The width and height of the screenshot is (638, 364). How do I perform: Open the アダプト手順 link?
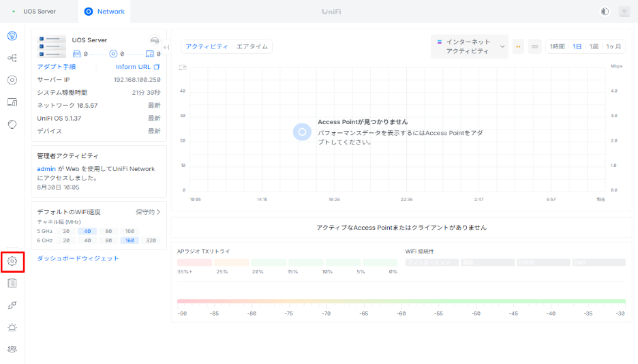[57, 67]
